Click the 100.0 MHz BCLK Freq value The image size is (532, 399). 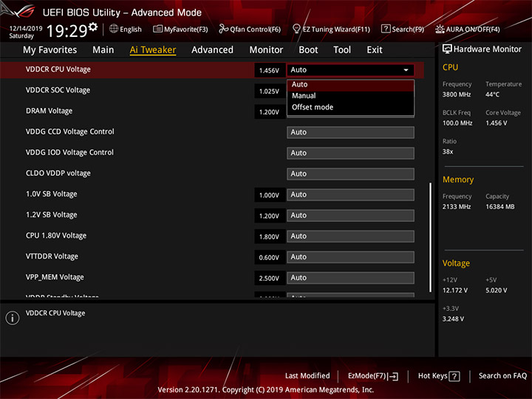(457, 123)
